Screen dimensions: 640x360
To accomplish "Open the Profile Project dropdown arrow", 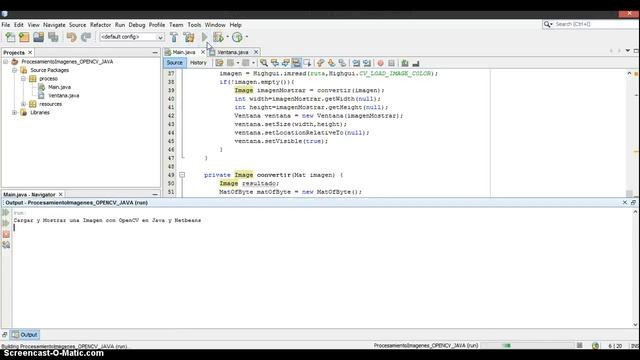I will click(247, 37).
